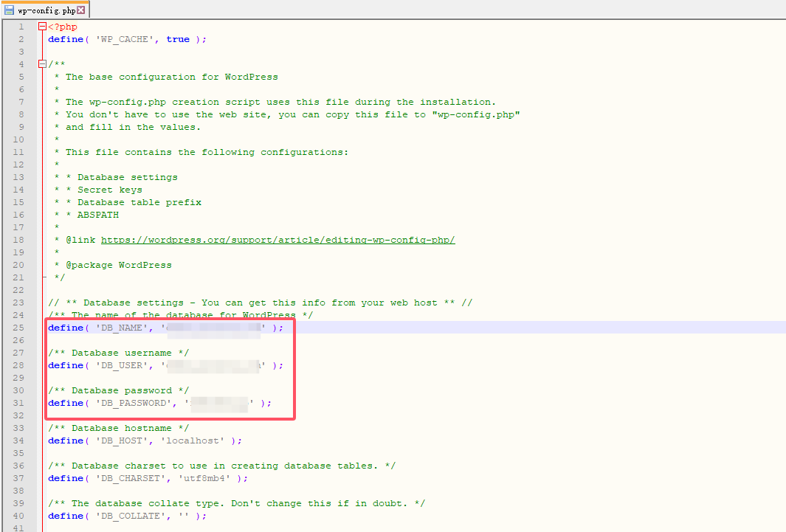Click 'Database charset to use' comment line
Viewport: 786px width, 532px height.
click(x=222, y=466)
